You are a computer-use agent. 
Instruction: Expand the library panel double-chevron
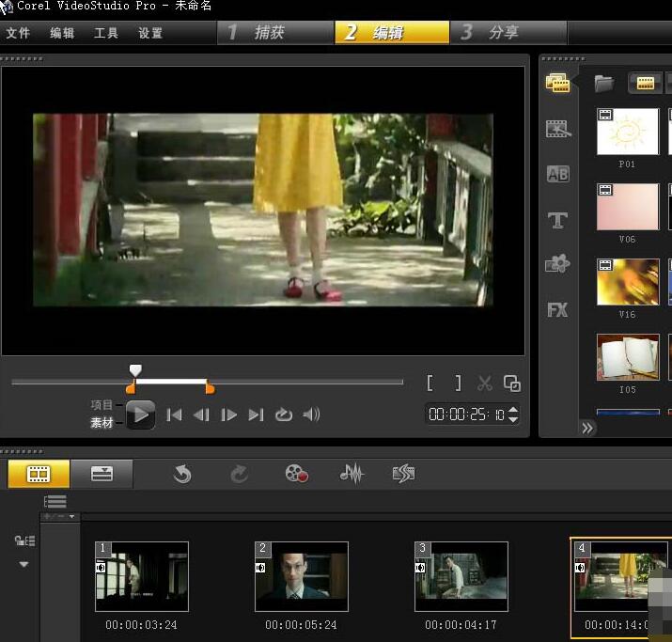coord(587,428)
